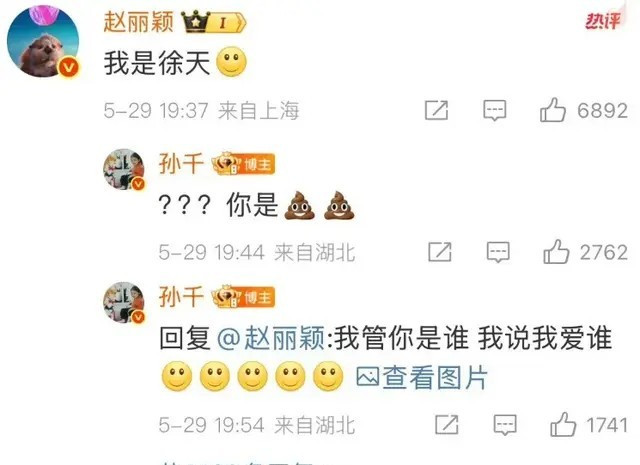Tap 孙千 username on the 19:44 reply
Viewport: 640px width, 465px height.
(x=181, y=163)
